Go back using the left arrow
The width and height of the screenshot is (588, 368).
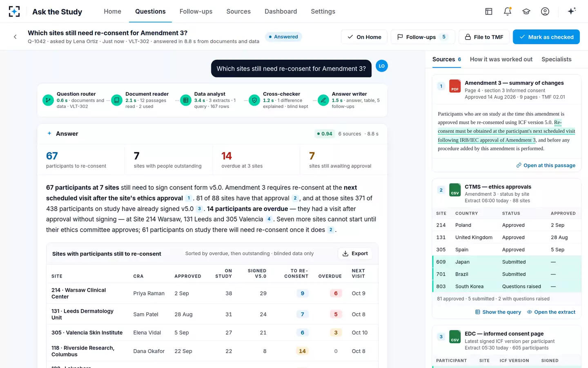coord(15,37)
